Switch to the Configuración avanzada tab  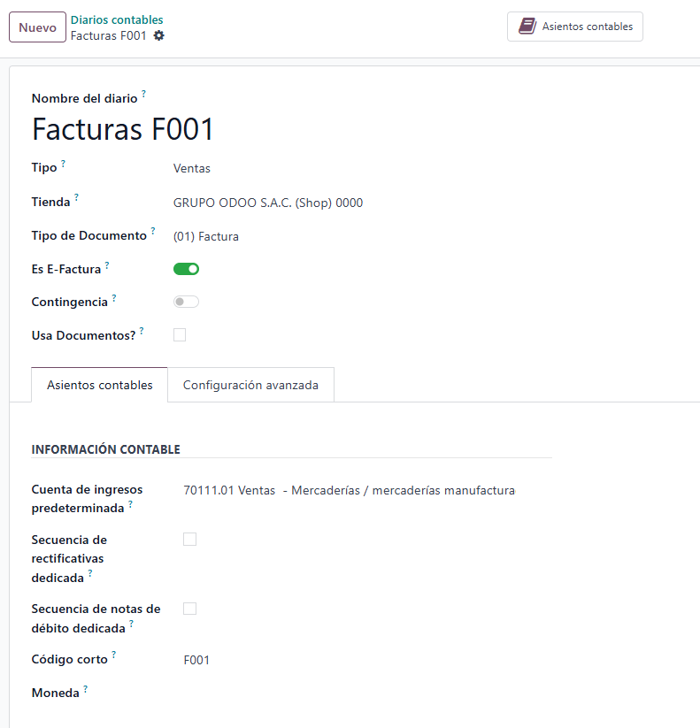pos(250,385)
